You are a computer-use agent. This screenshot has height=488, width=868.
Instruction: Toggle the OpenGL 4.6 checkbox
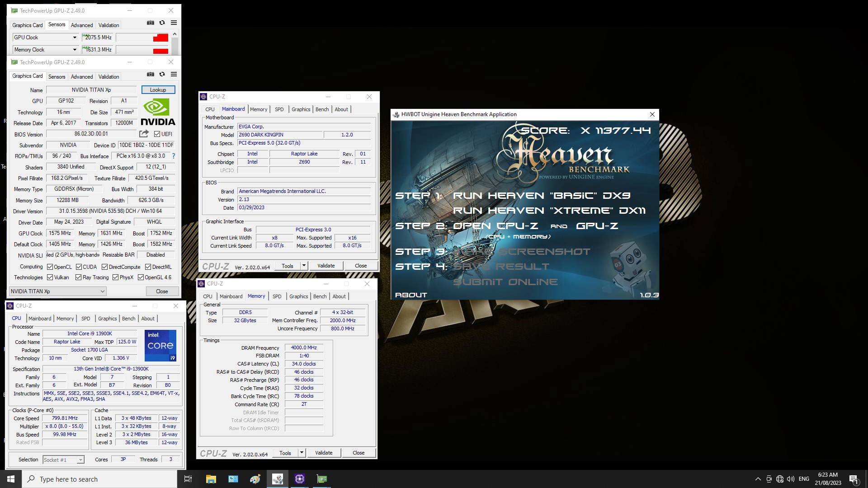[141, 277]
